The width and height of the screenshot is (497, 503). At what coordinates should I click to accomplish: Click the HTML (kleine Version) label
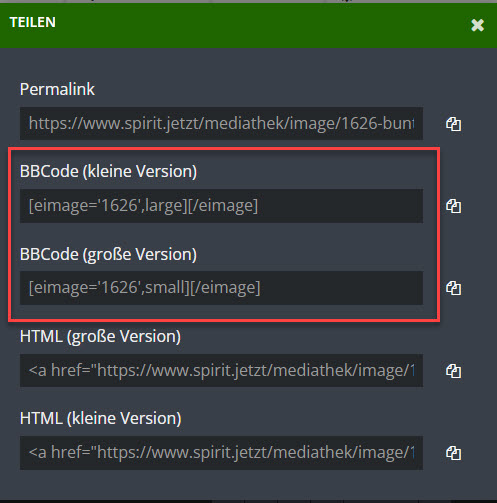pos(100,418)
